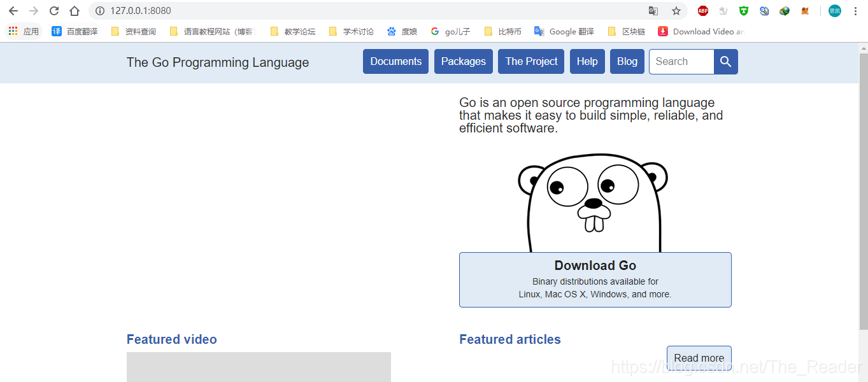
Task: Open The Project menu
Action: click(x=531, y=62)
